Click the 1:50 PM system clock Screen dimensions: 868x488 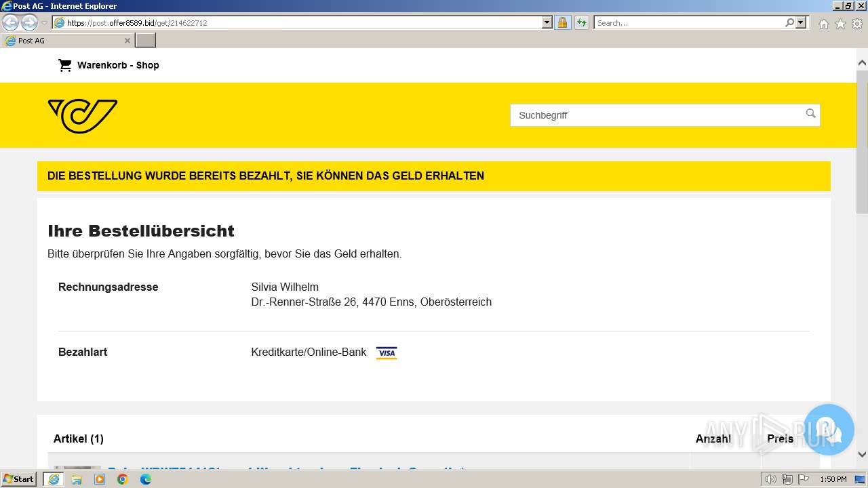pyautogui.click(x=833, y=479)
